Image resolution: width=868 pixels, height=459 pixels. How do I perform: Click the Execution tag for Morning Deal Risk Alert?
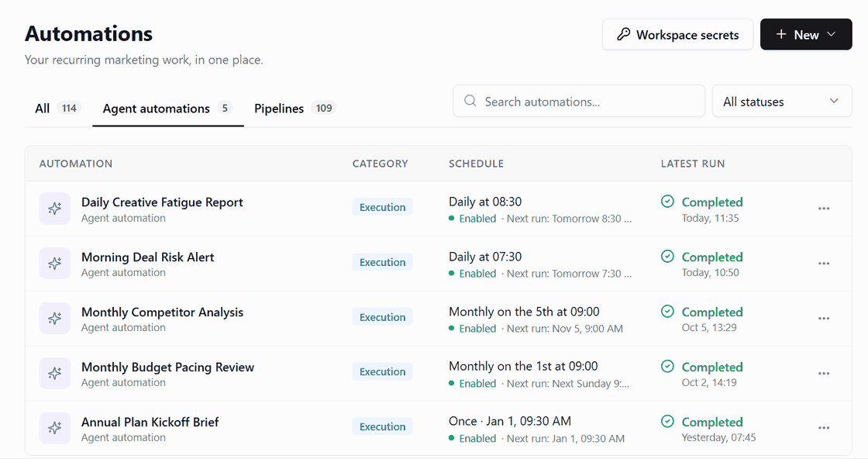383,262
